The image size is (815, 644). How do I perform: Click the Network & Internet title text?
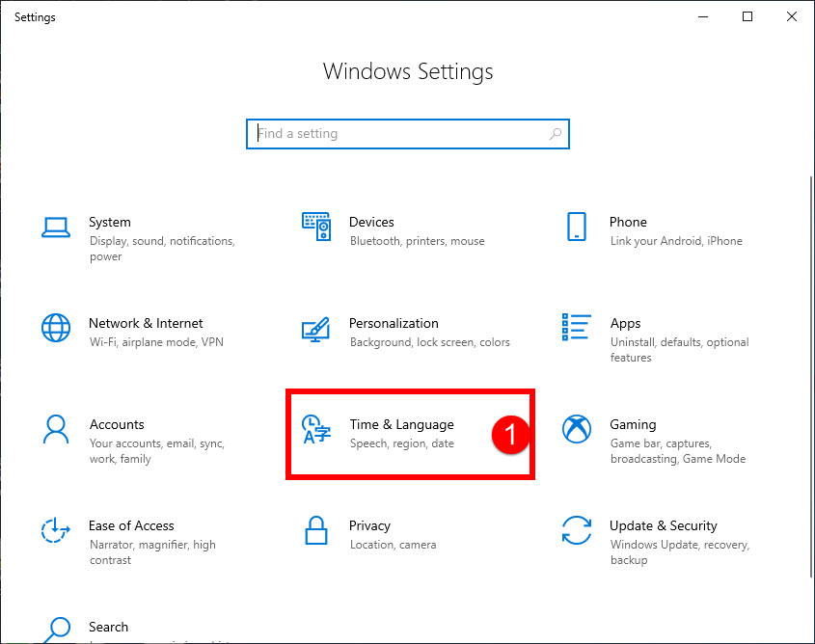146,323
